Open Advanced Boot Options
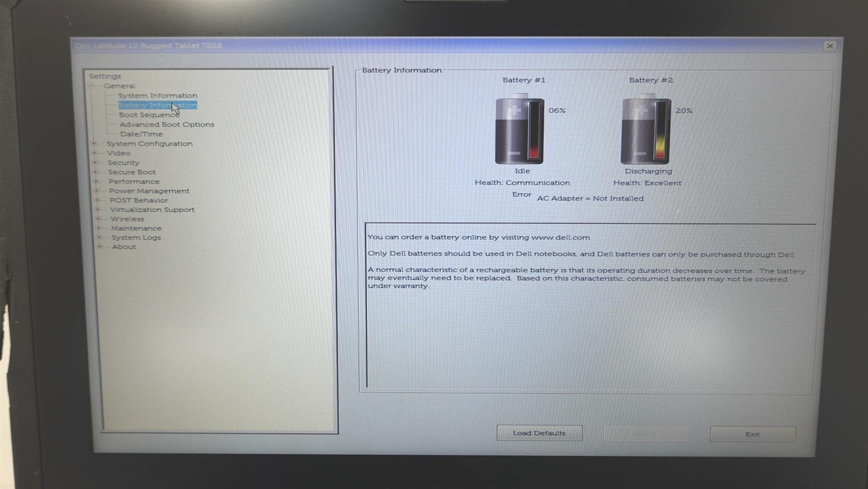Screen dimensions: 868x489 coord(167,124)
